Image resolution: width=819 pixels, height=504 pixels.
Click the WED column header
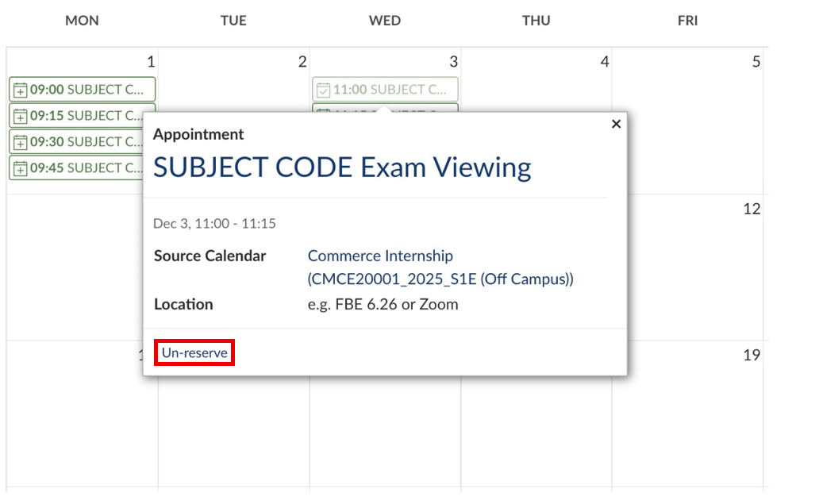[385, 21]
